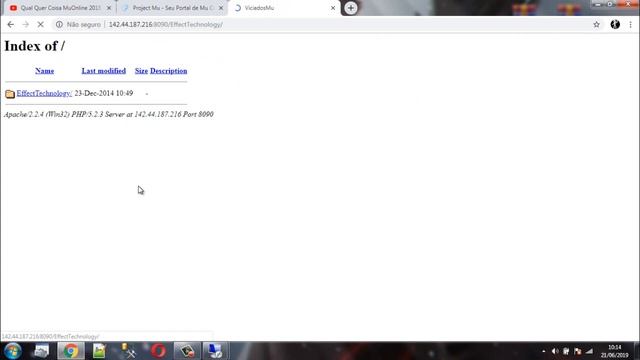Close the 'Project Mu' tab
640x360 pixels.
pos(221,8)
